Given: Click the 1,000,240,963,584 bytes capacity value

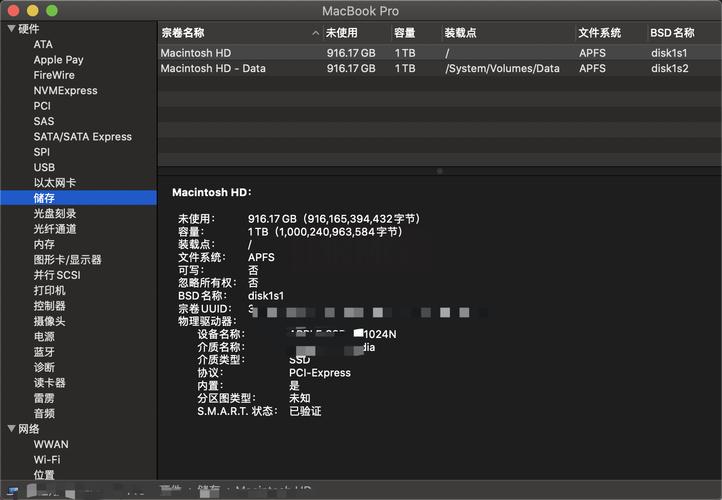Looking at the screenshot, I should pos(326,231).
